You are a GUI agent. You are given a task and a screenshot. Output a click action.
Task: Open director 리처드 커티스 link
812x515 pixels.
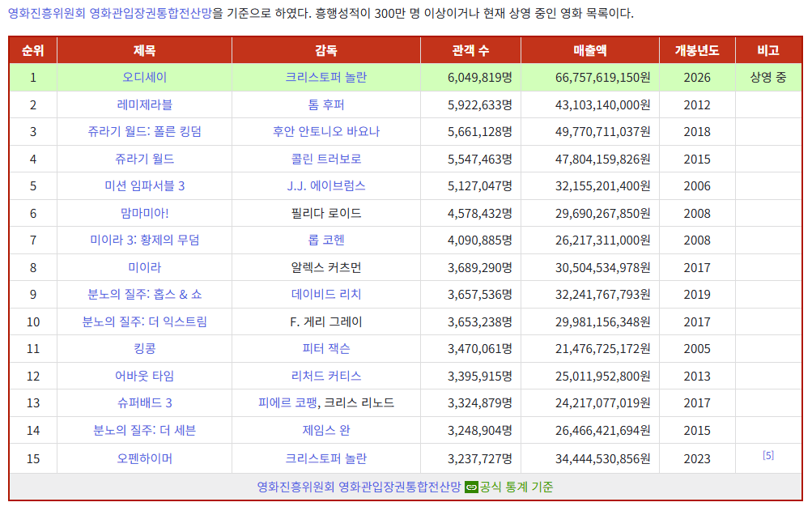pos(326,377)
